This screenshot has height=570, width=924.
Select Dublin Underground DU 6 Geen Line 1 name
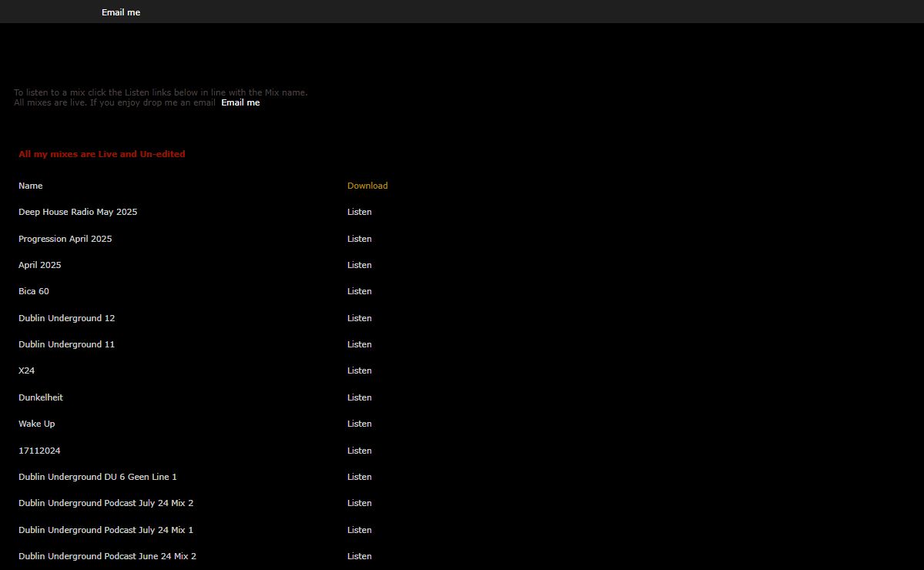point(98,477)
